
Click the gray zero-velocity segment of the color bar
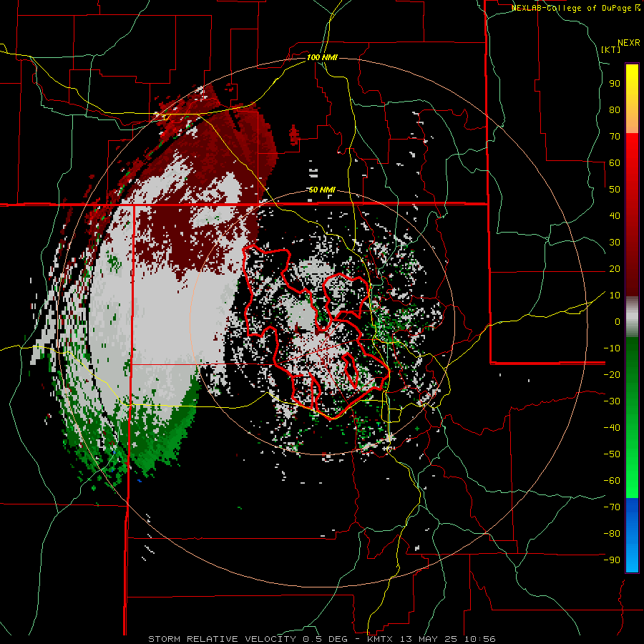click(632, 317)
